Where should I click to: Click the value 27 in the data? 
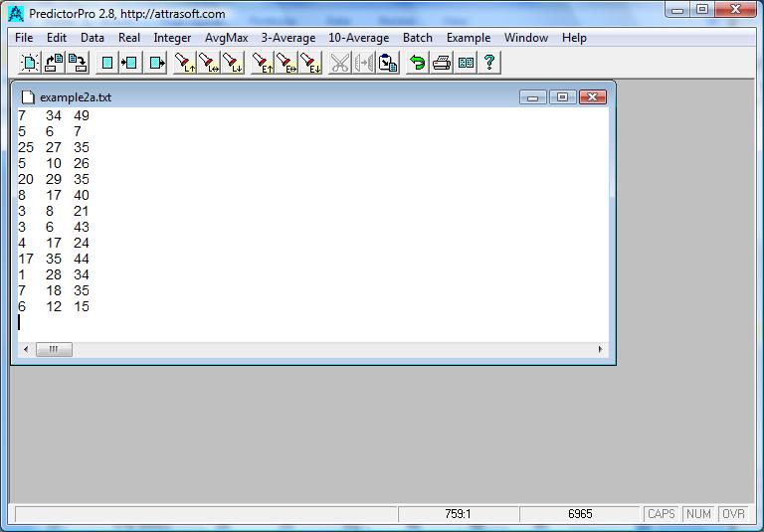tap(54, 147)
